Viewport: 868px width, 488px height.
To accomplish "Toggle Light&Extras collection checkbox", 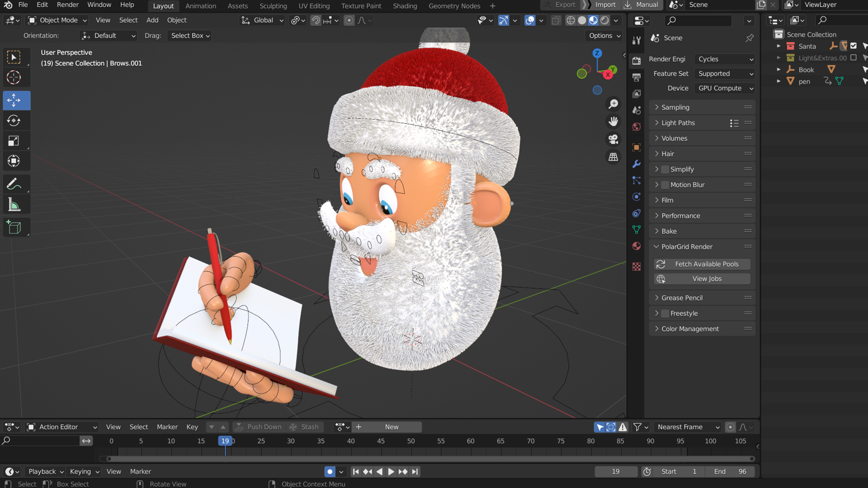I will point(853,58).
